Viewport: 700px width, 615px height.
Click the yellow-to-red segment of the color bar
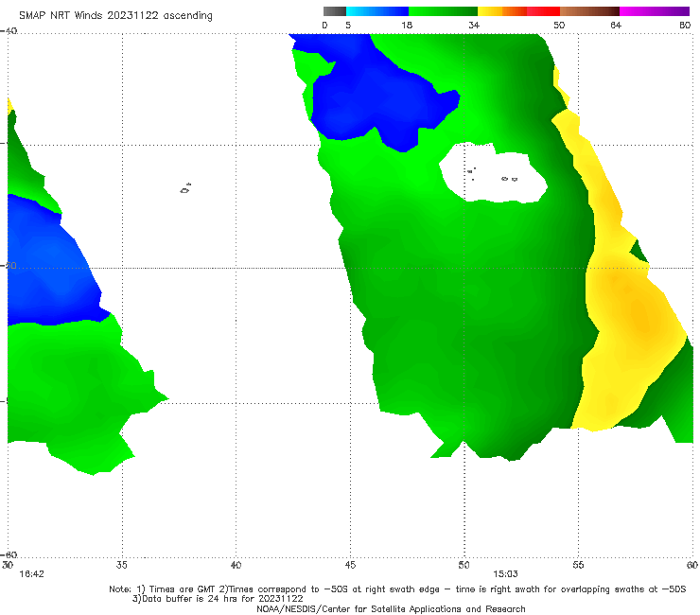pyautogui.click(x=518, y=11)
